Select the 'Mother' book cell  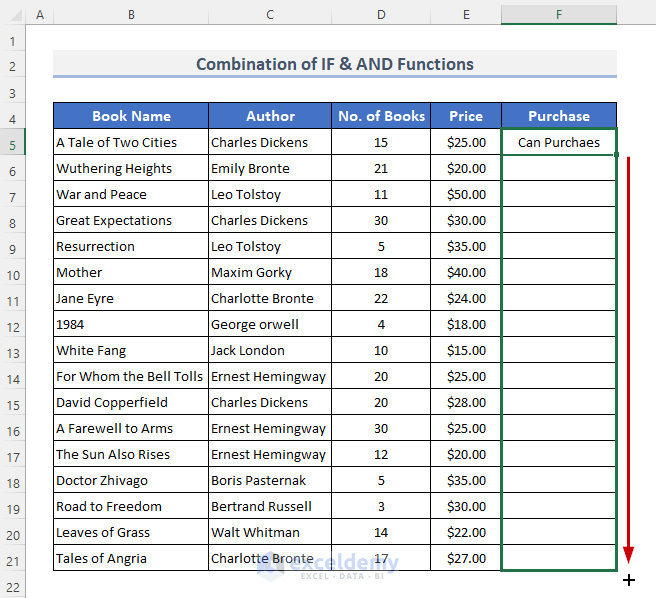(x=131, y=272)
